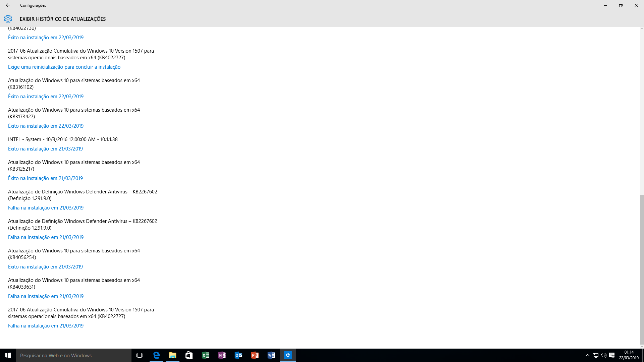
Task: Open OneNote from the taskbar
Action: tap(222, 355)
